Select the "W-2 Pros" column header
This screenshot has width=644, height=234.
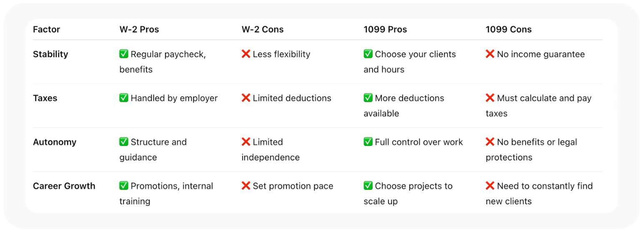(139, 30)
